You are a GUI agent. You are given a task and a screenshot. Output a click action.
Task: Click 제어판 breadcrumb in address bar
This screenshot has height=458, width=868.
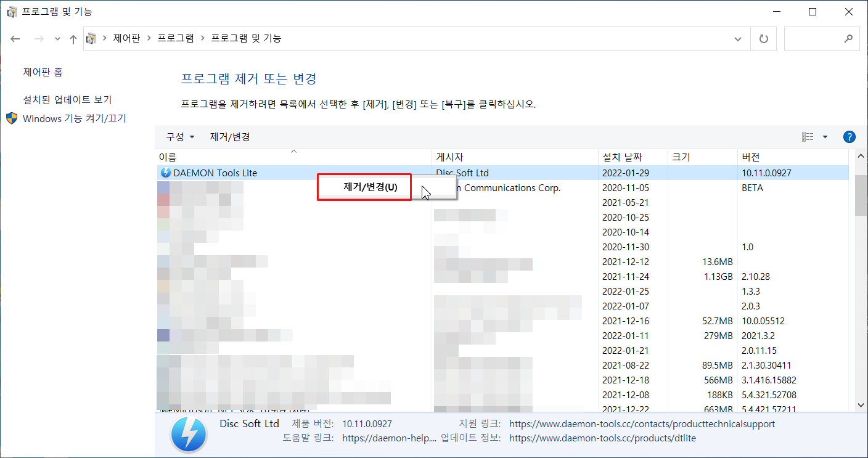(127, 38)
